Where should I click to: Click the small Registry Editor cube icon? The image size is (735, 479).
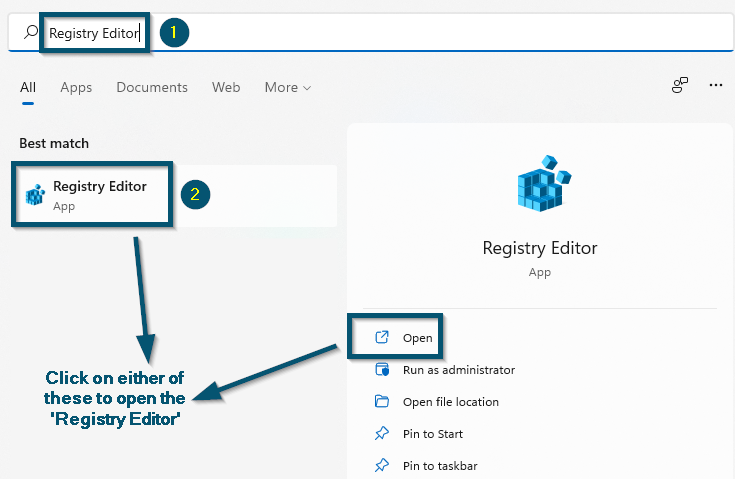coord(35,195)
